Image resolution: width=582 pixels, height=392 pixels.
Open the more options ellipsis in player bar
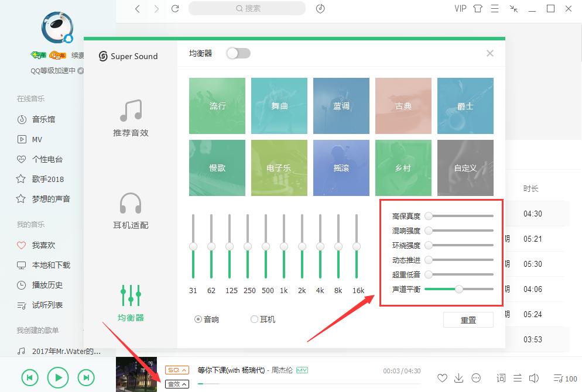coord(476,377)
